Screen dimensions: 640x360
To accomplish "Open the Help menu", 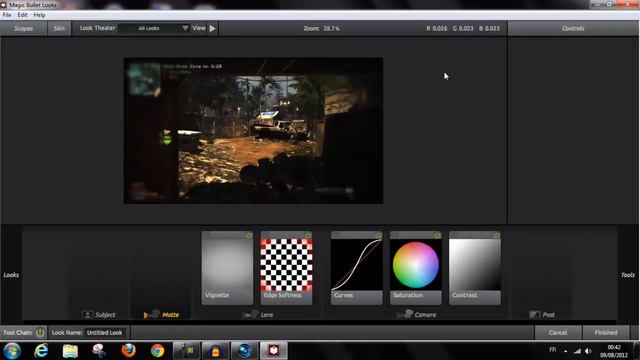I will click(x=39, y=15).
